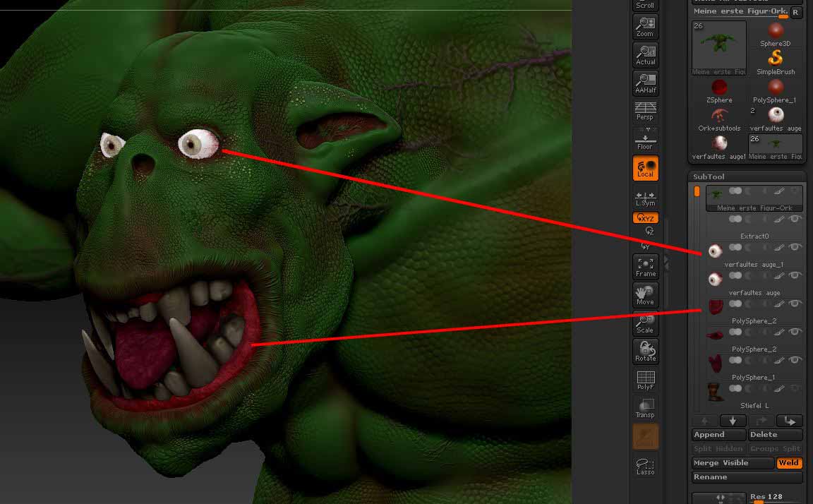This screenshot has width=813, height=504.
Task: Activate the Lasso selection icon
Action: [645, 465]
